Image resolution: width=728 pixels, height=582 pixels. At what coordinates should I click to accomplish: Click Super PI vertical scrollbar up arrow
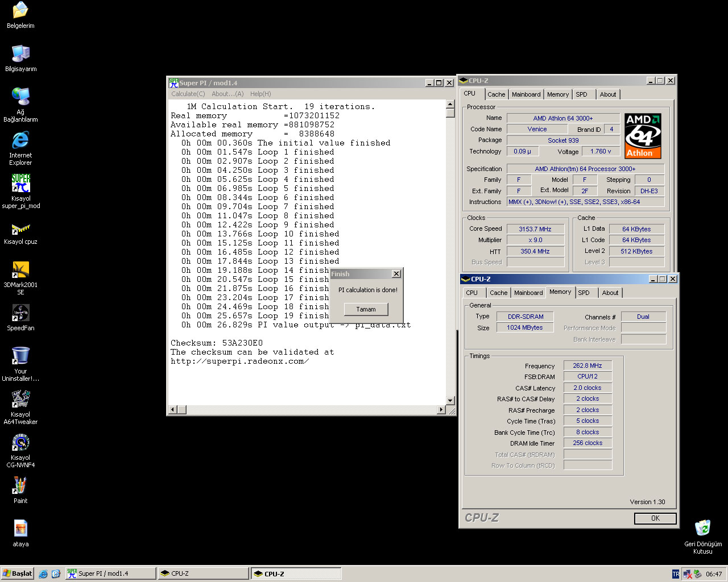tap(450, 104)
